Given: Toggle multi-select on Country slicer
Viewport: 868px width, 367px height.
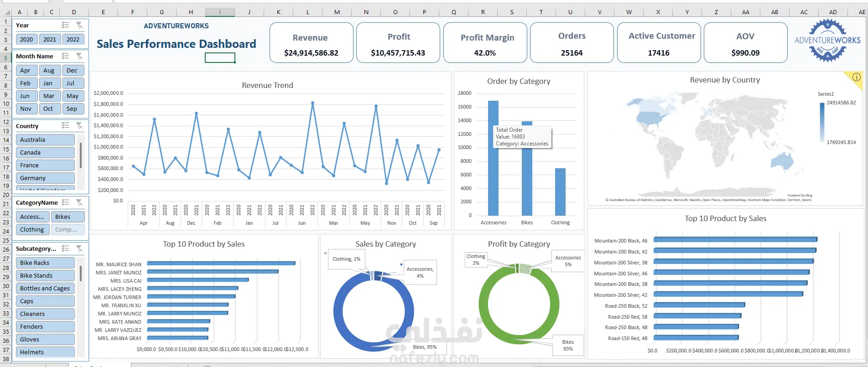Looking at the screenshot, I should click(65, 125).
